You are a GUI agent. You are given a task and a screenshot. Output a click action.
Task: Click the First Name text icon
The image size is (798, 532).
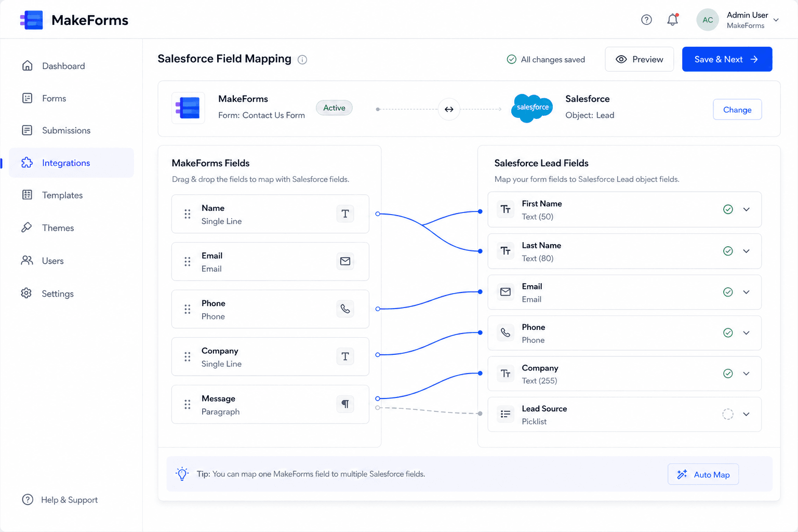(506, 209)
